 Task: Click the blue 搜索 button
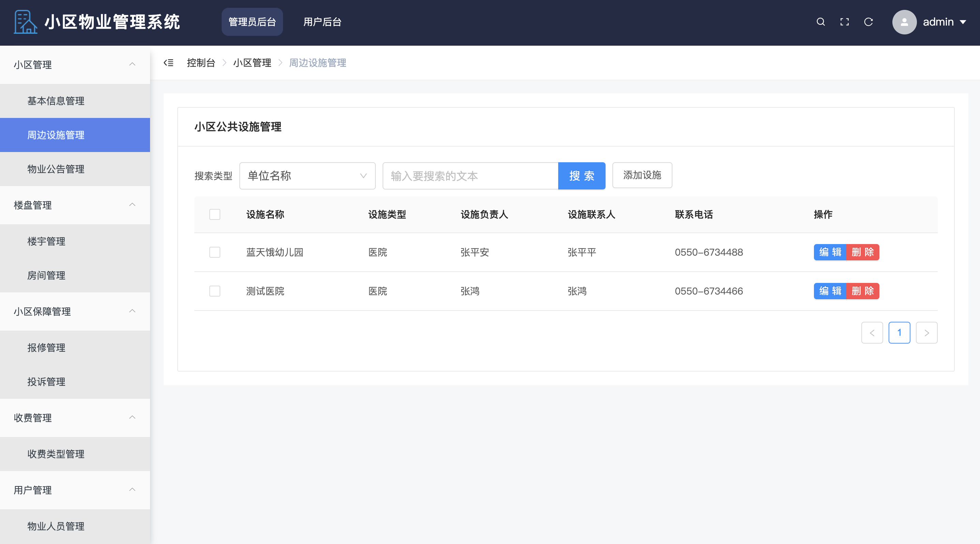(582, 176)
